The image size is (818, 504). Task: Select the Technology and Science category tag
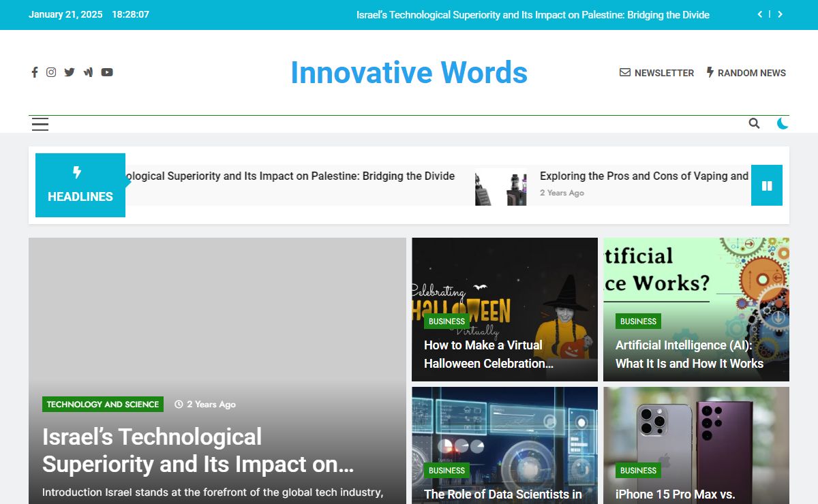pos(103,405)
